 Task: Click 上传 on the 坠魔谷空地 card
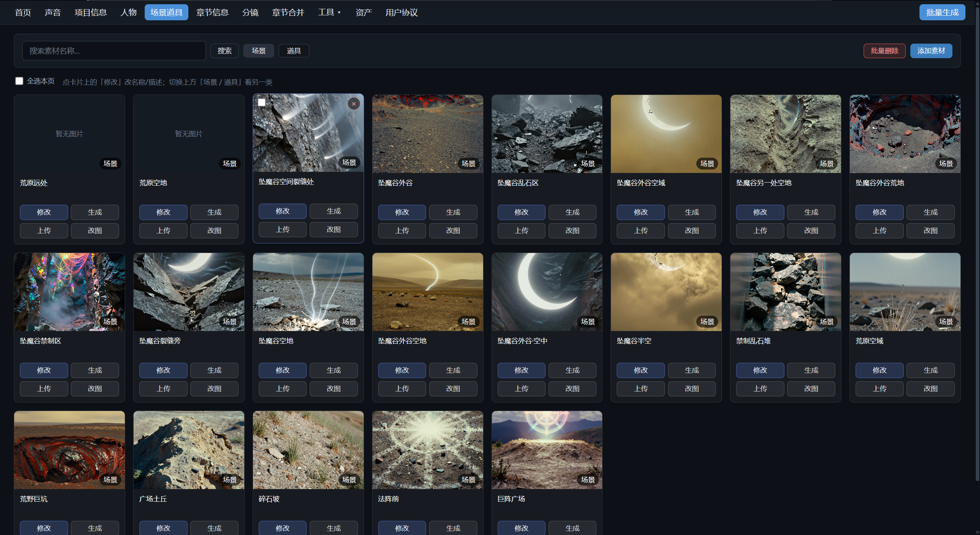point(283,388)
